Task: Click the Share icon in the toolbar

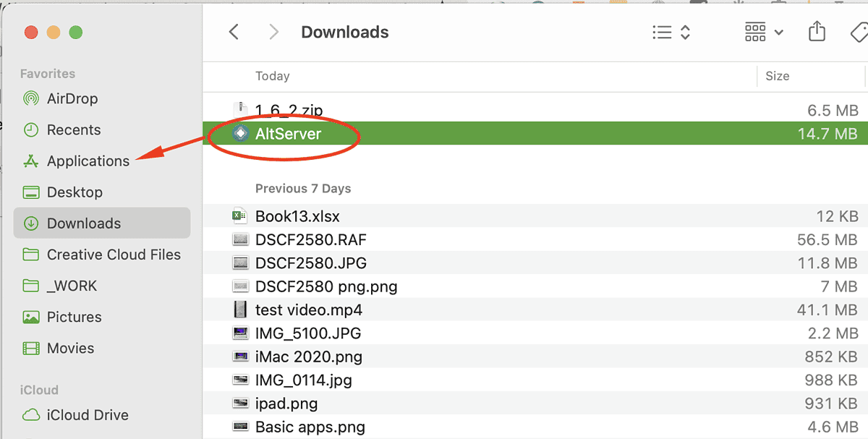Action: coord(817,32)
